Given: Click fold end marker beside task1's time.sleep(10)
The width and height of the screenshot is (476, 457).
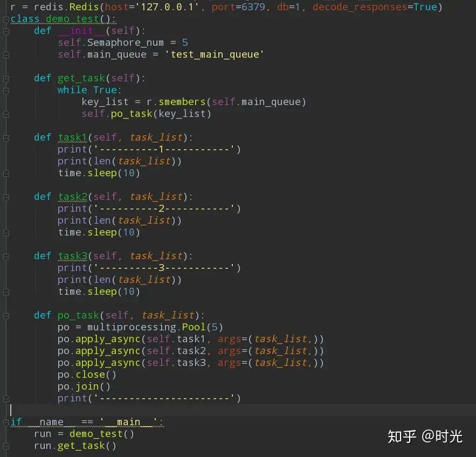Looking at the screenshot, I should coord(6,174).
